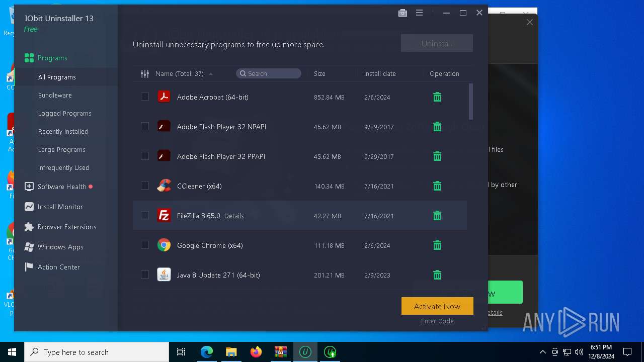This screenshot has height=362, width=644.
Task: Click trash icon for Java 8 Update 271
Action: click(437, 275)
